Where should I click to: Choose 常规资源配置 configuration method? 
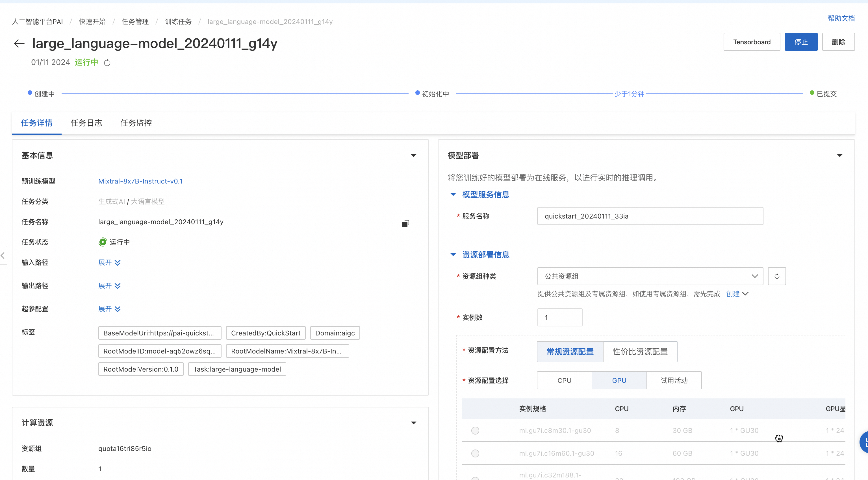pos(570,352)
